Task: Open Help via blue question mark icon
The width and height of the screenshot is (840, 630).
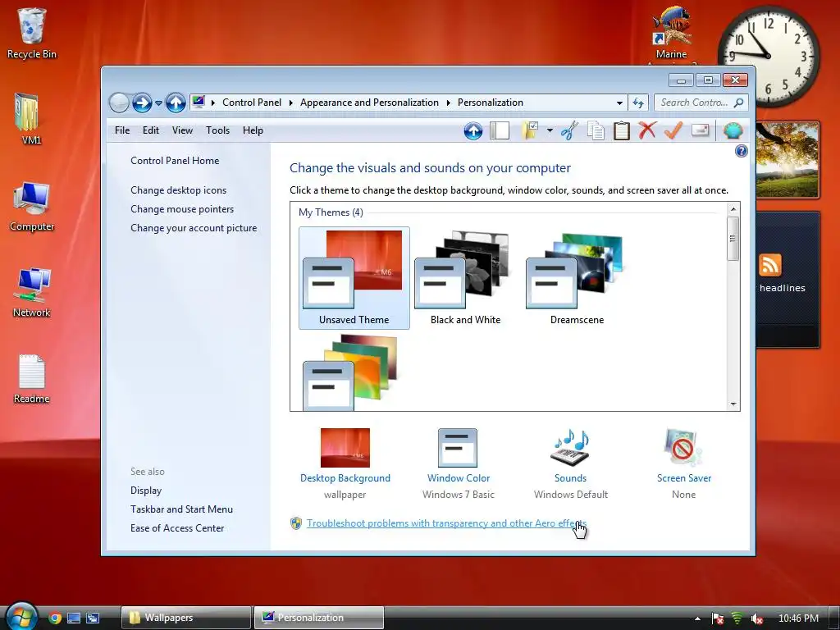Action: pos(742,151)
